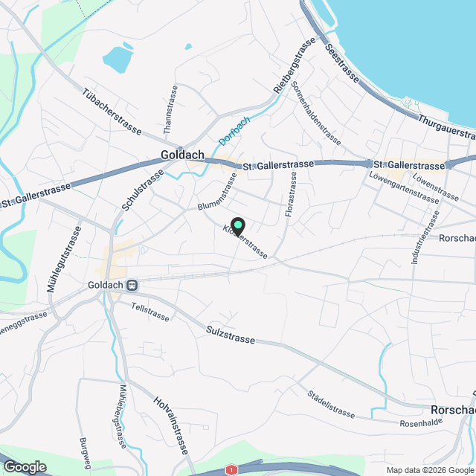Click the Sulzstrasse road label
Viewport: 476px width, 476px height.
pos(231,335)
